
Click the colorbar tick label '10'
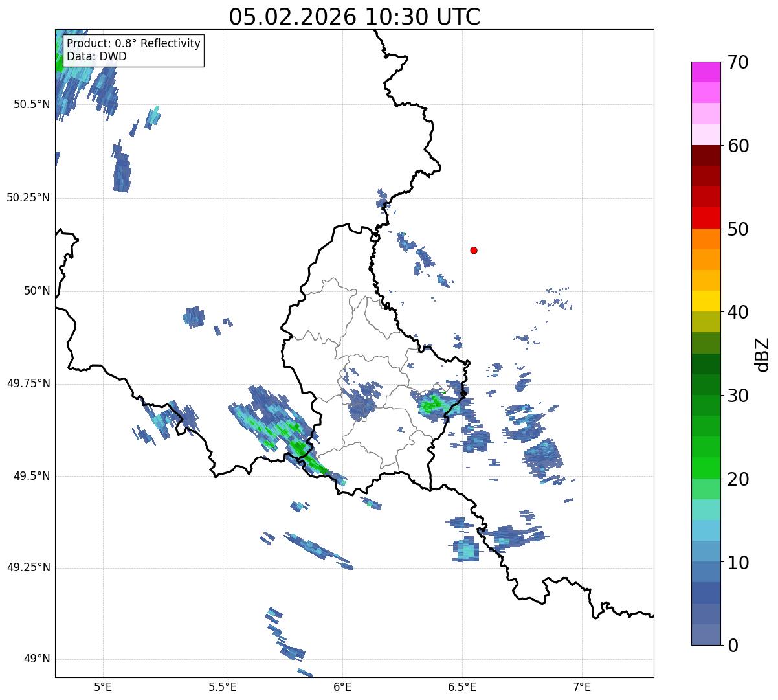click(x=738, y=563)
